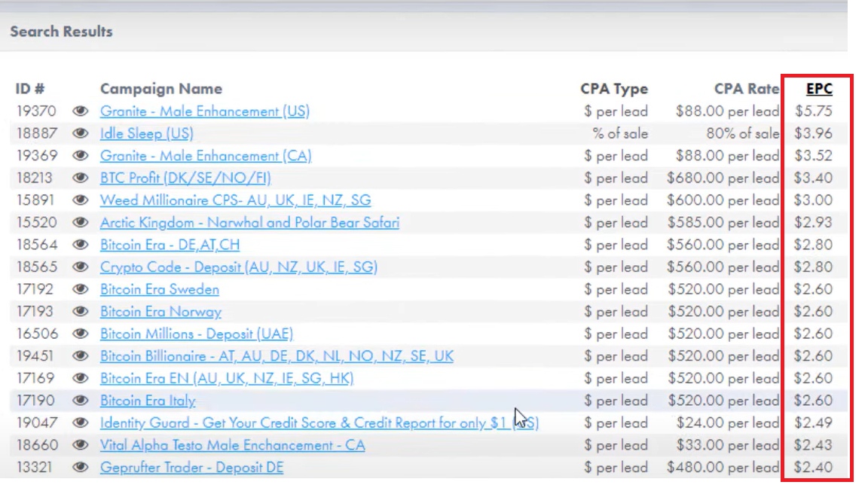
Task: Click the $585.00 per lead rate
Action: [x=723, y=222]
